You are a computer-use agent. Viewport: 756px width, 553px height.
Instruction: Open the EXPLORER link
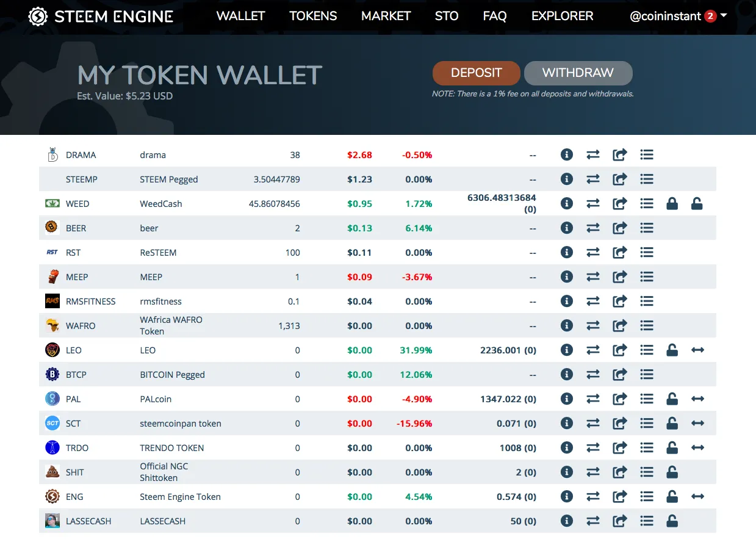point(563,16)
